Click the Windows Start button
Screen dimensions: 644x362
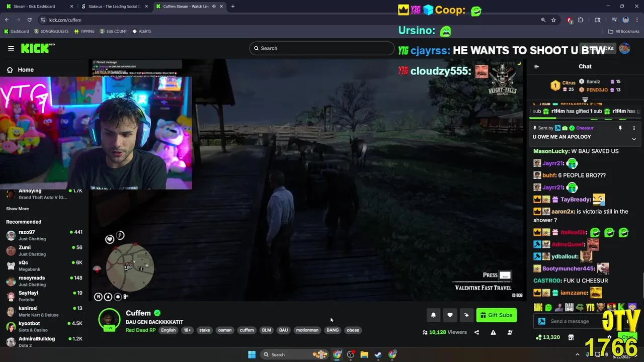[x=252, y=354]
